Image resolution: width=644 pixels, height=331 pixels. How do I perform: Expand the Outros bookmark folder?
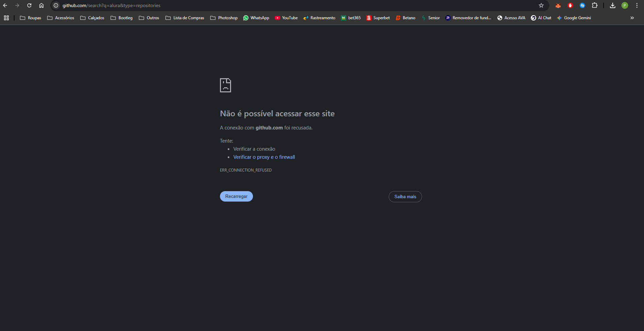pos(149,18)
